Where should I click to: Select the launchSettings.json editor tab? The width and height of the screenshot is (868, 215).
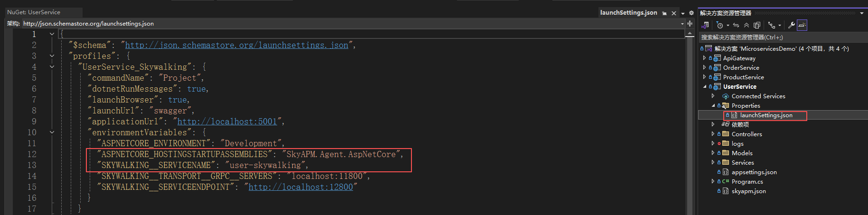628,13
